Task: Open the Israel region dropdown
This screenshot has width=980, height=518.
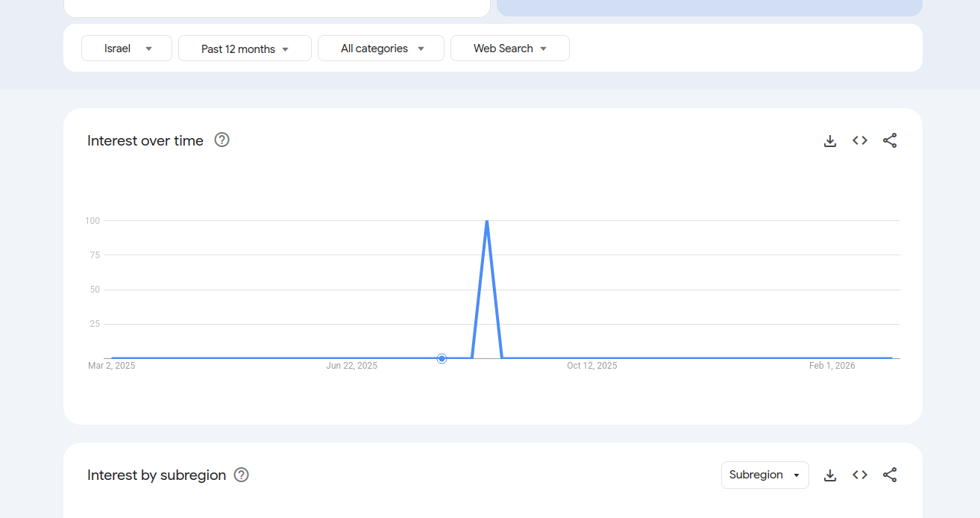Action: [127, 49]
